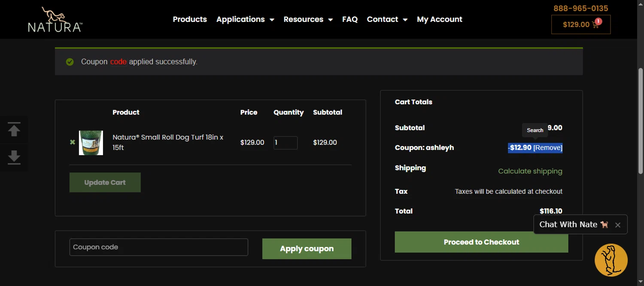Click the Natura logo
Viewport: 644px width, 286px height.
click(x=55, y=19)
